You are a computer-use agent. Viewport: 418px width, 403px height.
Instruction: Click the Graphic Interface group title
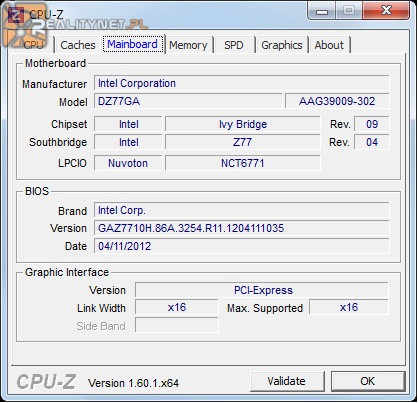tap(67, 272)
